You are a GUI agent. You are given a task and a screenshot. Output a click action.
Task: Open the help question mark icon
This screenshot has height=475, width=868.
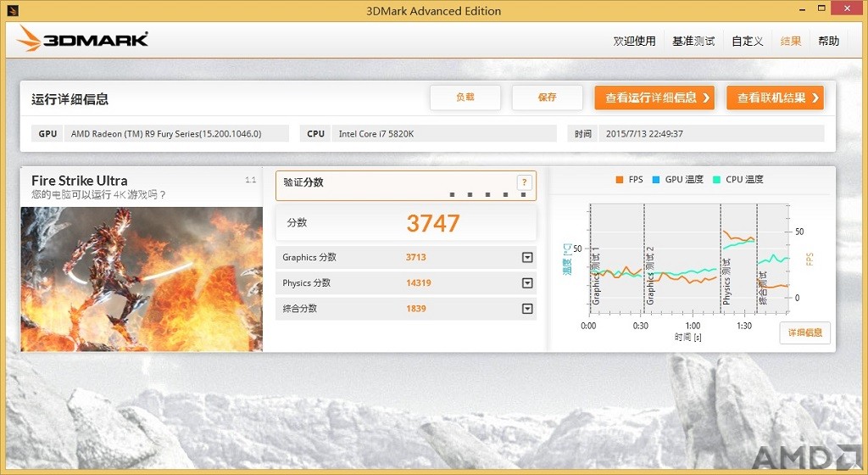click(524, 182)
